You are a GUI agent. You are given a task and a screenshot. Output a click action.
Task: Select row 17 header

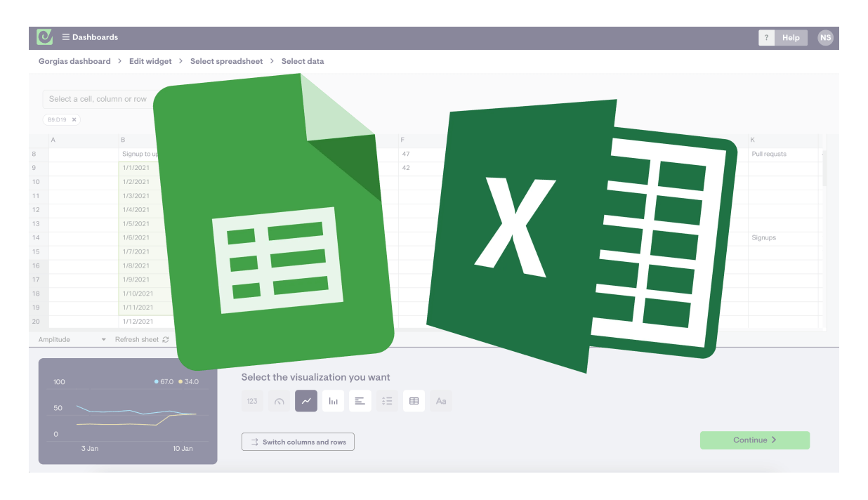click(x=39, y=281)
